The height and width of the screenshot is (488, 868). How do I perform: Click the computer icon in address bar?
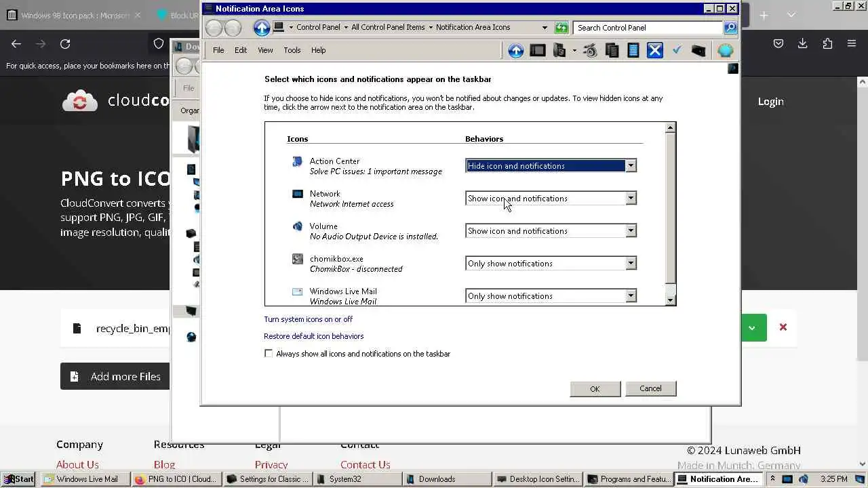click(278, 28)
